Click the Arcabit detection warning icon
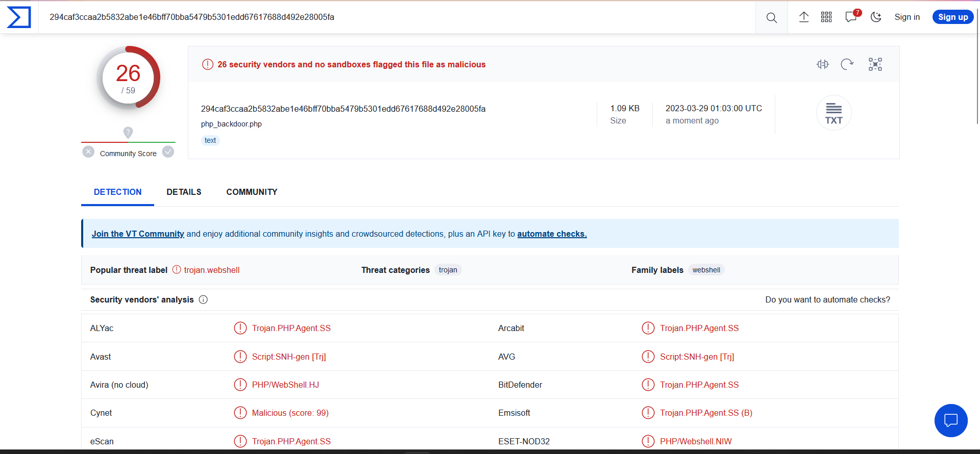980x454 pixels. (x=648, y=328)
